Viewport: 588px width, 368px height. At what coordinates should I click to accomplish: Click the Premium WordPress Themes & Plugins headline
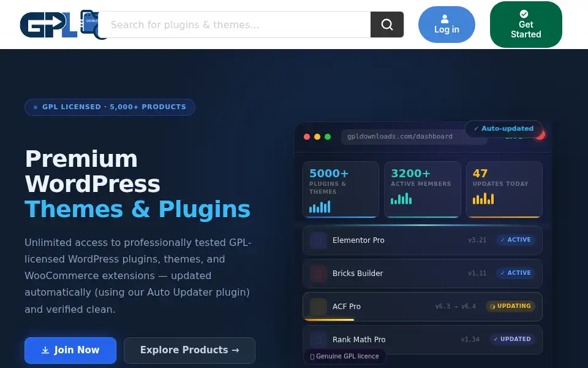click(137, 184)
